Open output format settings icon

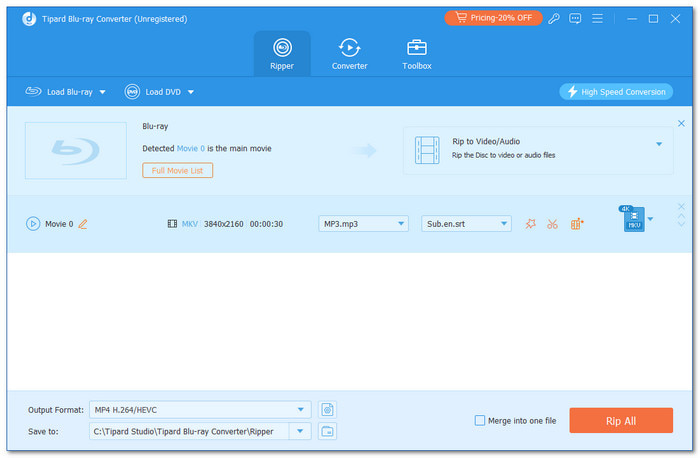pos(327,410)
